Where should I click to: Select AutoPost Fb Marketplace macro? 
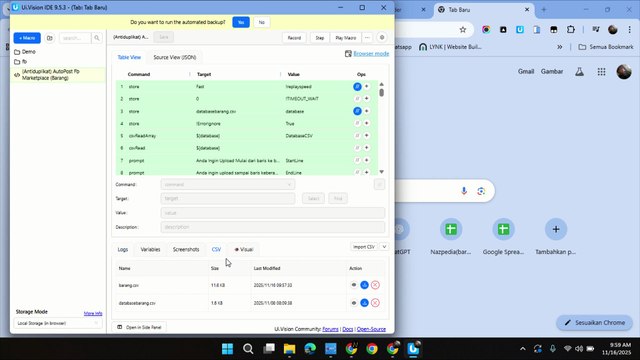[x=58, y=74]
